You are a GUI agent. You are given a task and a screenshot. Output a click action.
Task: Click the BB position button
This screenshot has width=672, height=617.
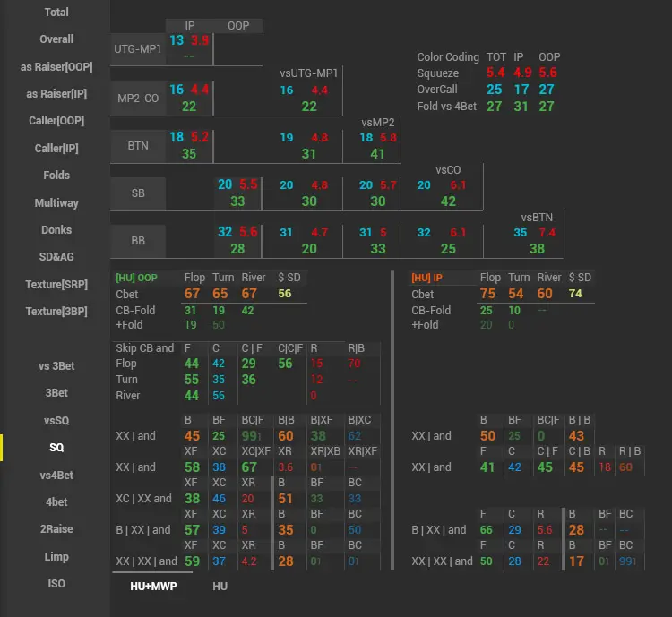(138, 241)
